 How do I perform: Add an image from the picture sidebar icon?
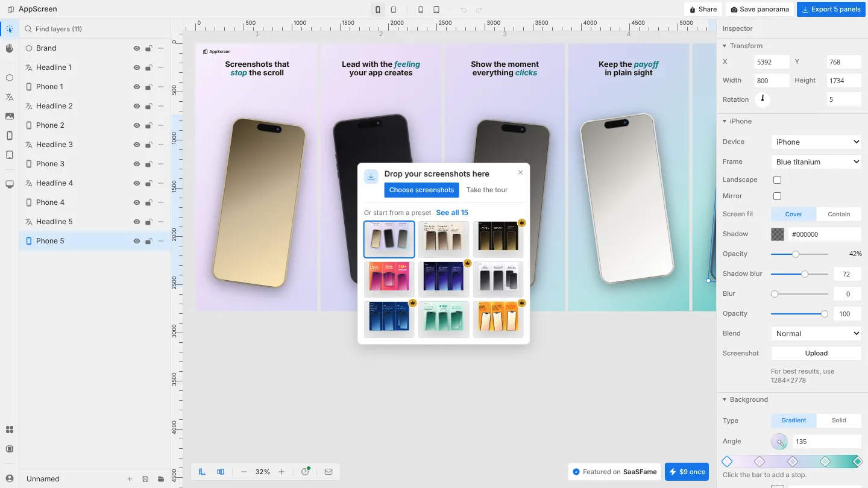pyautogui.click(x=9, y=116)
